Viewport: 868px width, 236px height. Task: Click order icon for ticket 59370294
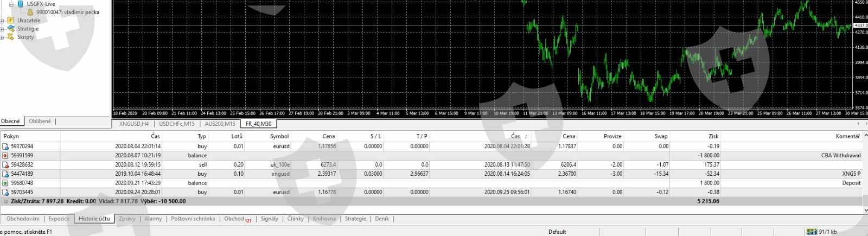pos(5,146)
